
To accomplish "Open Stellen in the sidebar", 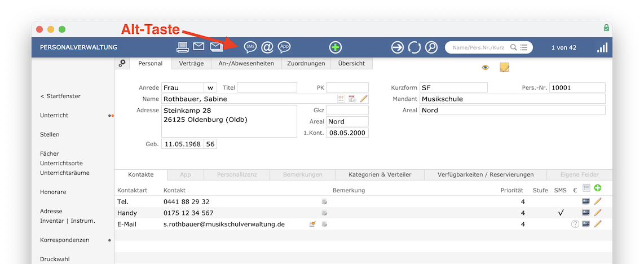I will pyautogui.click(x=50, y=134).
